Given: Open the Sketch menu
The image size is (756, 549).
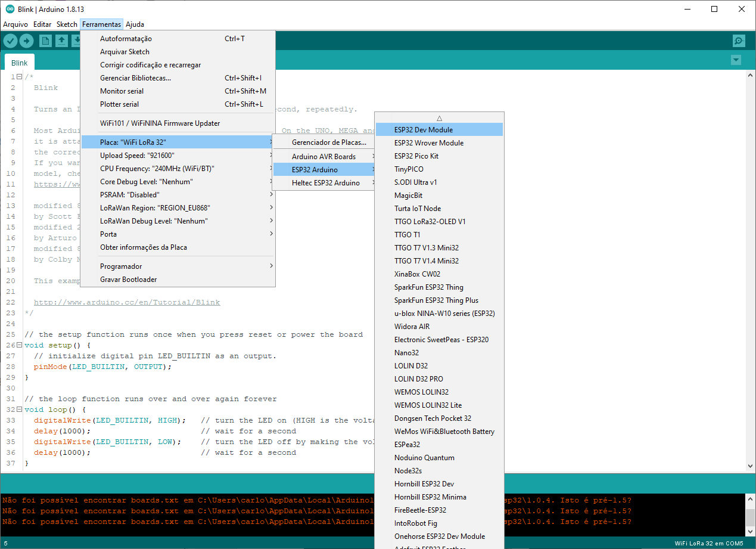Looking at the screenshot, I should (x=67, y=24).
